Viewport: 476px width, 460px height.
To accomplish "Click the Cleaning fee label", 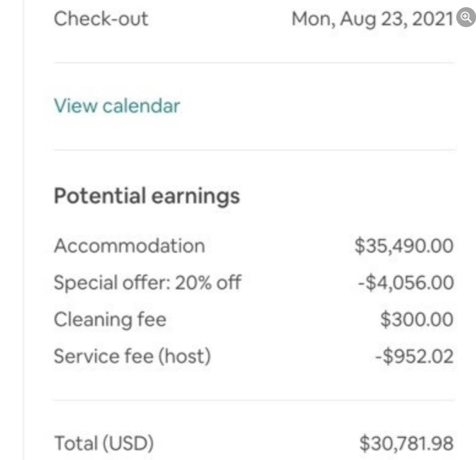I will click(x=110, y=319).
